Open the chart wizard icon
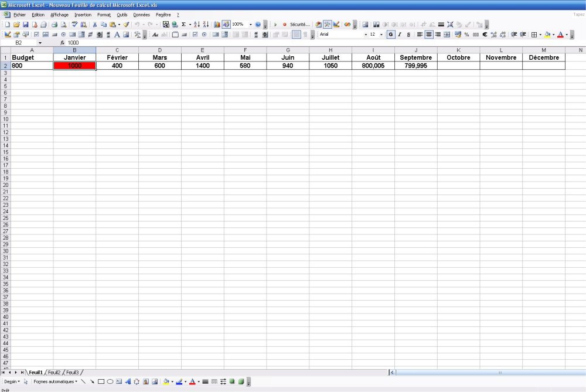The height and width of the screenshot is (392, 586). click(x=217, y=25)
